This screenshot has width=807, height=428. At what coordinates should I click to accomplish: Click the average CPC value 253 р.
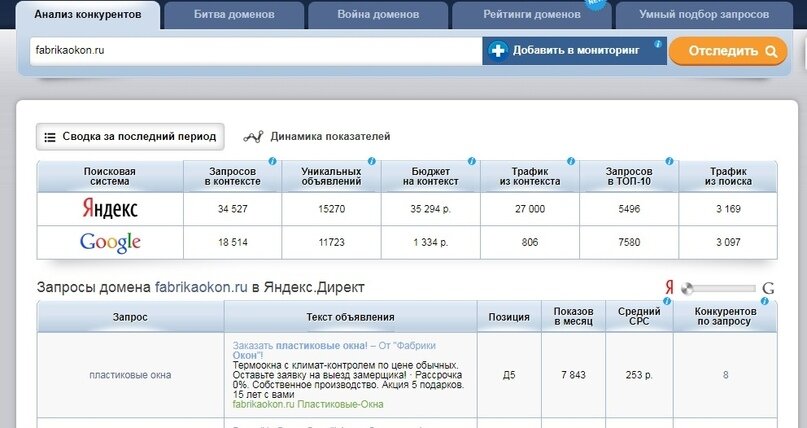coord(639,375)
